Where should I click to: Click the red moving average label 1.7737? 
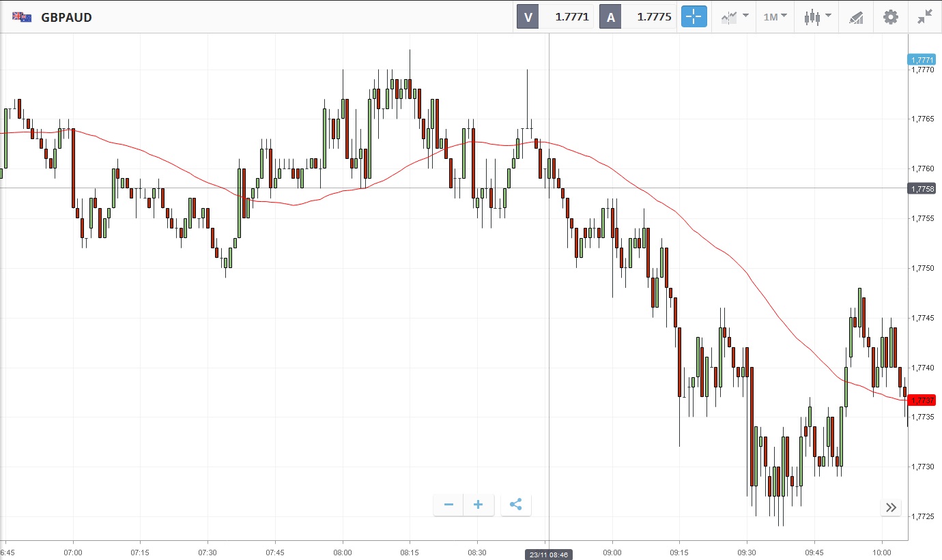922,400
